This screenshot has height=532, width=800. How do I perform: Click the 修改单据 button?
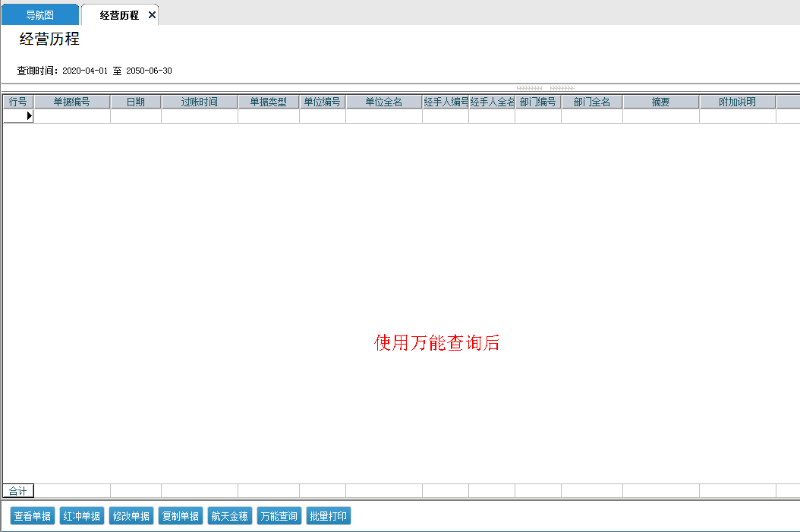[x=131, y=515]
